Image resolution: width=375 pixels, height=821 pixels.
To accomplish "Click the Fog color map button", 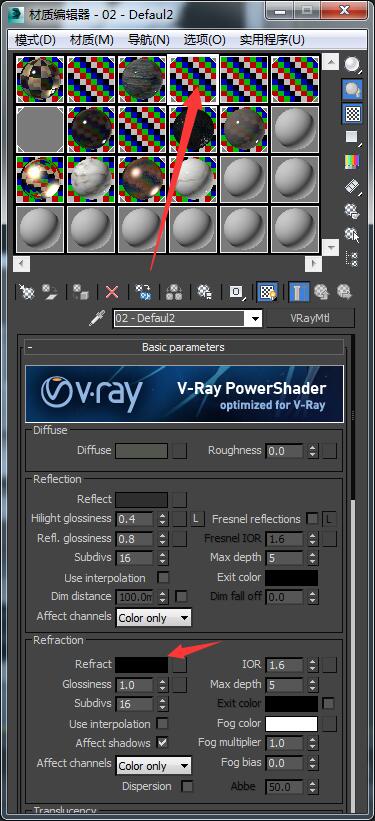I will pyautogui.click(x=329, y=724).
